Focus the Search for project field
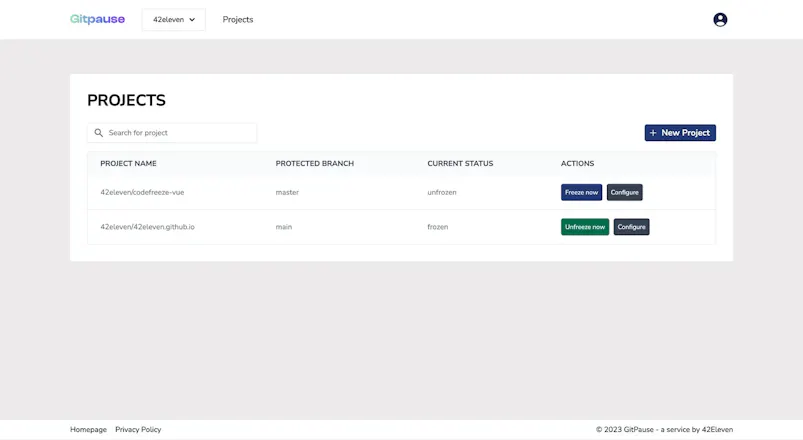 point(172,133)
